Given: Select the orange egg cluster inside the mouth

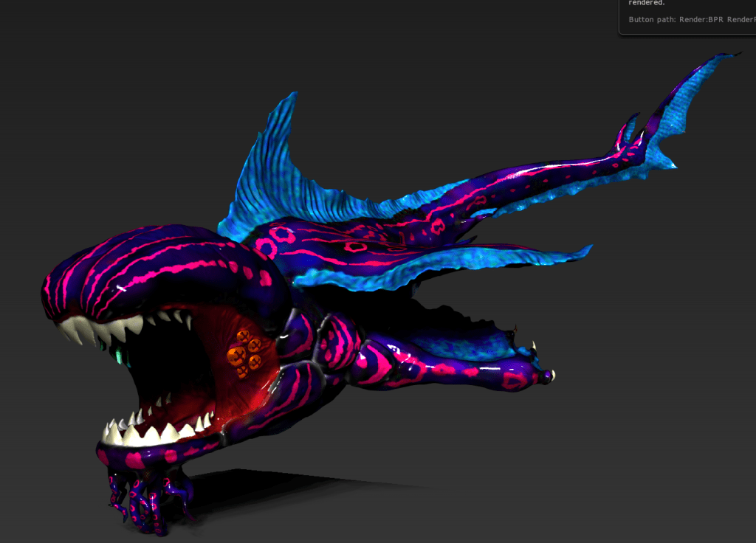Looking at the screenshot, I should [x=245, y=352].
